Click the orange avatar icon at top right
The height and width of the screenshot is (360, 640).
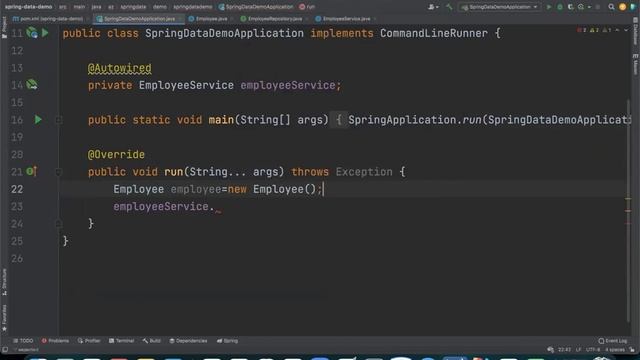(x=622, y=7)
